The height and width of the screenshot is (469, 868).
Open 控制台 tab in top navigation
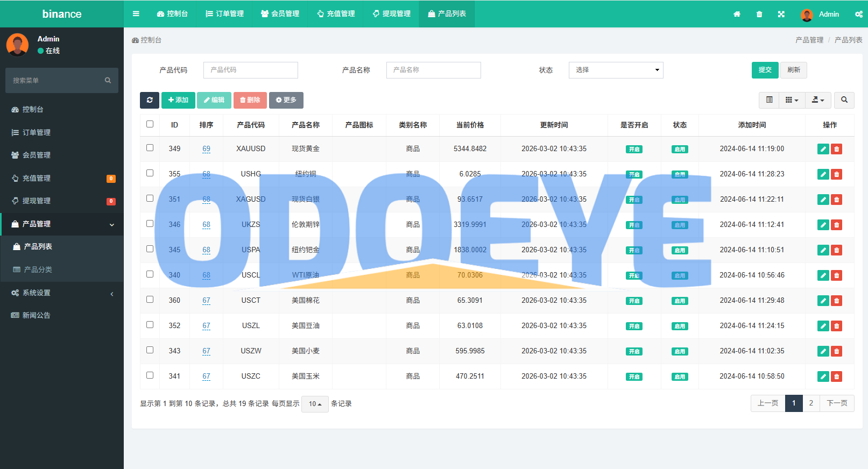(x=172, y=14)
